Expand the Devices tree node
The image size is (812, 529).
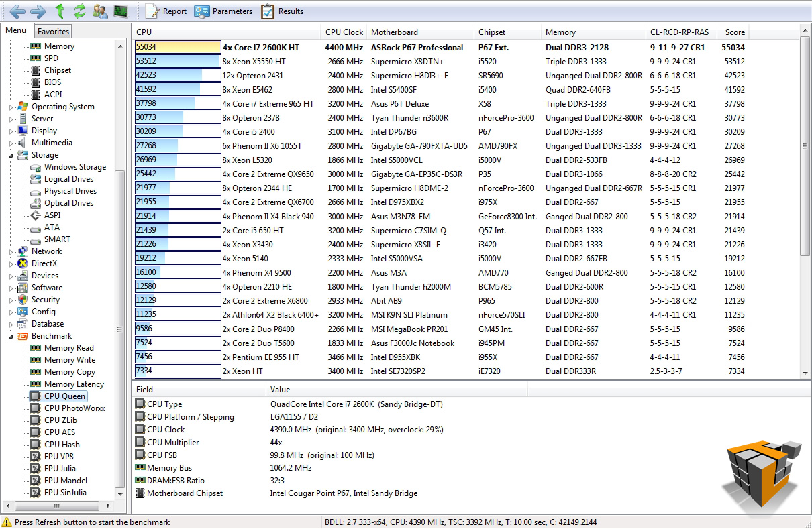click(x=11, y=276)
